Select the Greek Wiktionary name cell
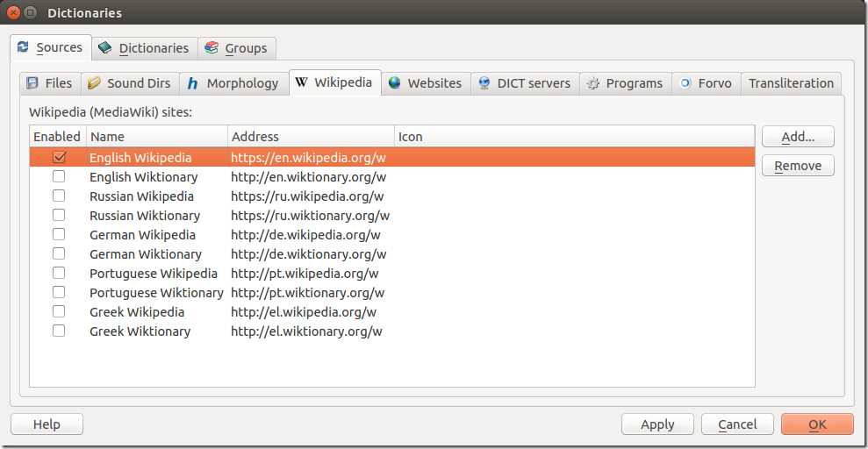The height and width of the screenshot is (449, 868). click(156, 331)
